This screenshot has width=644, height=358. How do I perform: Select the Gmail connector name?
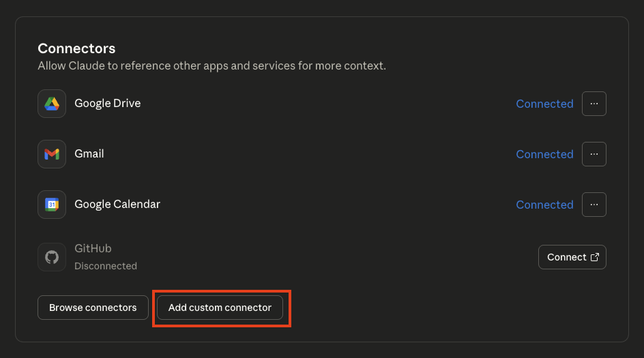pos(89,154)
